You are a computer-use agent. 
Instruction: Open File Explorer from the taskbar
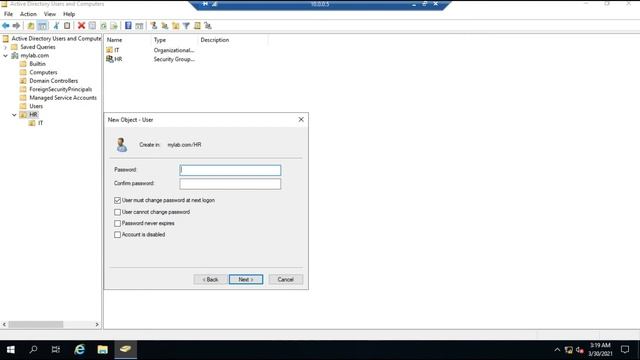pyautogui.click(x=102, y=350)
